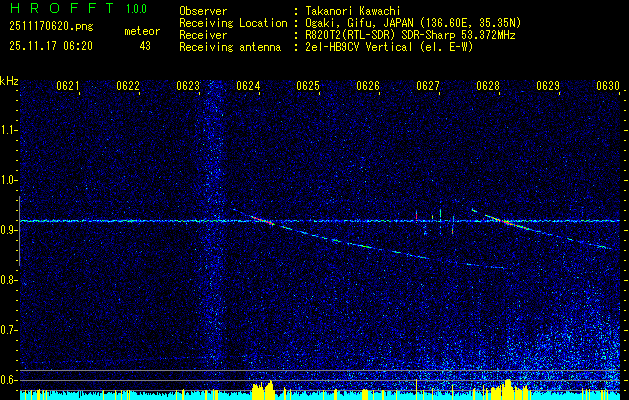This screenshot has height=400, width=629.
Task: Click the Receiving antenna label
Action: (x=230, y=47)
